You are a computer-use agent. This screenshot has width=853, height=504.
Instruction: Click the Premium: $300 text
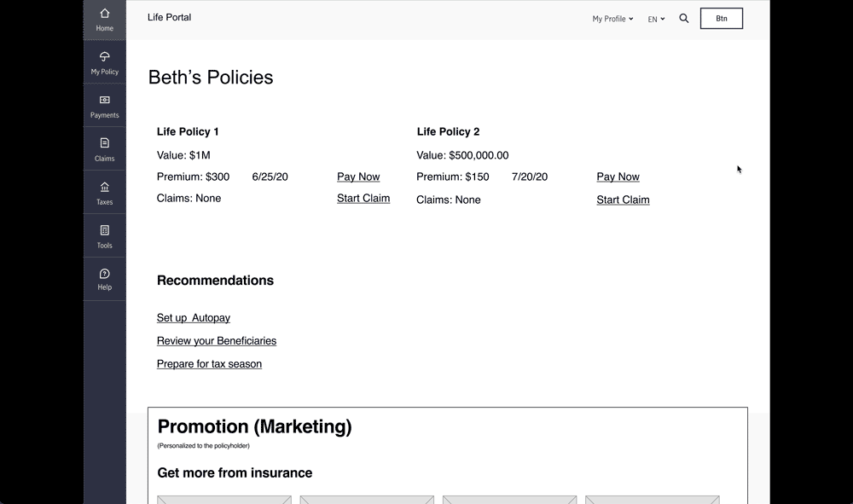(x=193, y=177)
